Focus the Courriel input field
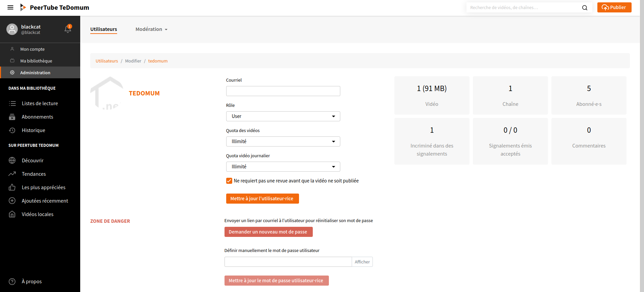This screenshot has height=292, width=644. pyautogui.click(x=283, y=91)
